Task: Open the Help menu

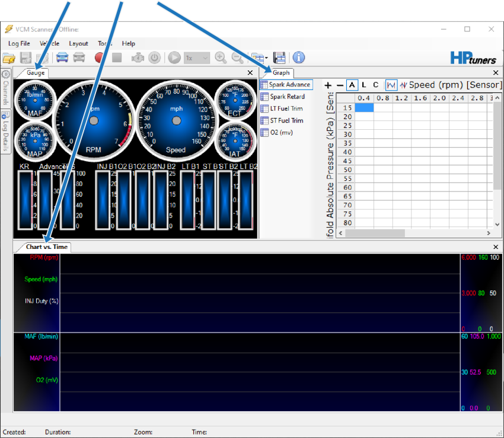Action: [128, 43]
